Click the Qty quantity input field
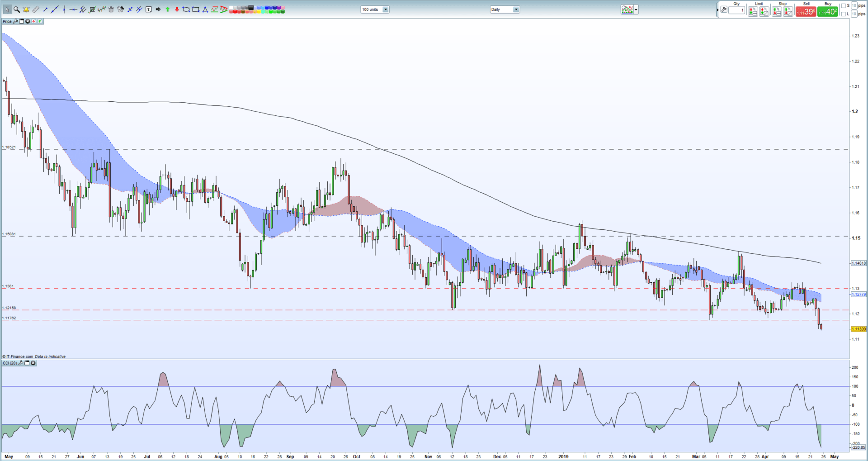868x461 pixels. click(736, 10)
